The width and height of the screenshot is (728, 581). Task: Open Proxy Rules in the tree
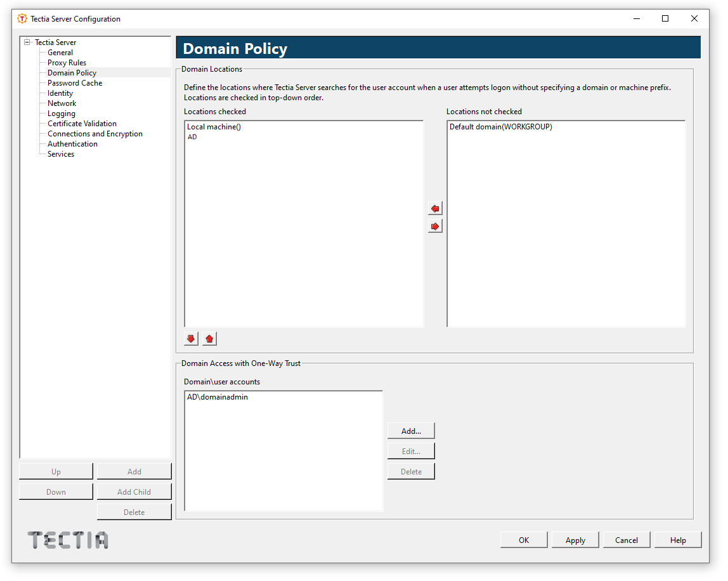click(67, 63)
